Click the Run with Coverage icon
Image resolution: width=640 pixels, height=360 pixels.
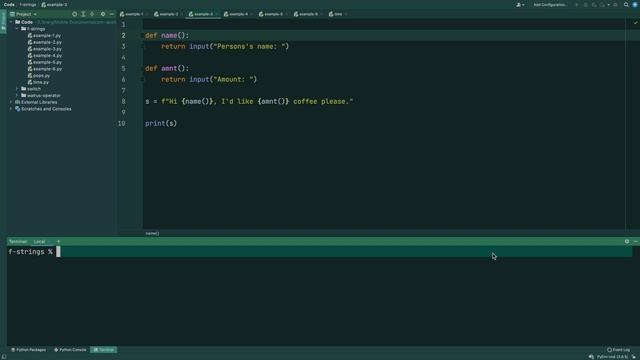pyautogui.click(x=594, y=5)
